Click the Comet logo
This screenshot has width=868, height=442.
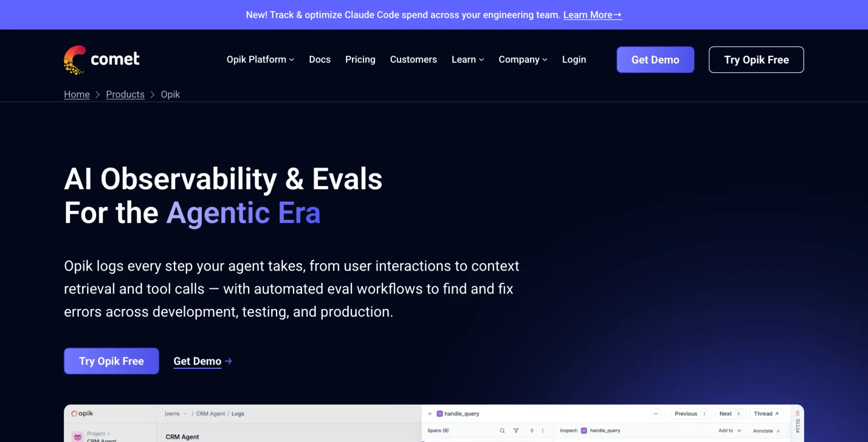pyautogui.click(x=101, y=60)
